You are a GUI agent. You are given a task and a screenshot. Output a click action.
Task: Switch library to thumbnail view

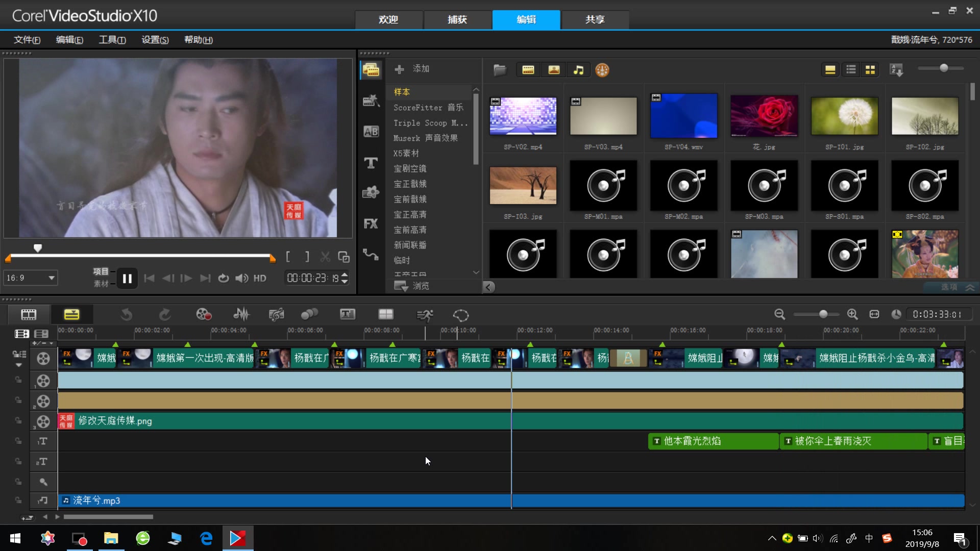pos(870,69)
